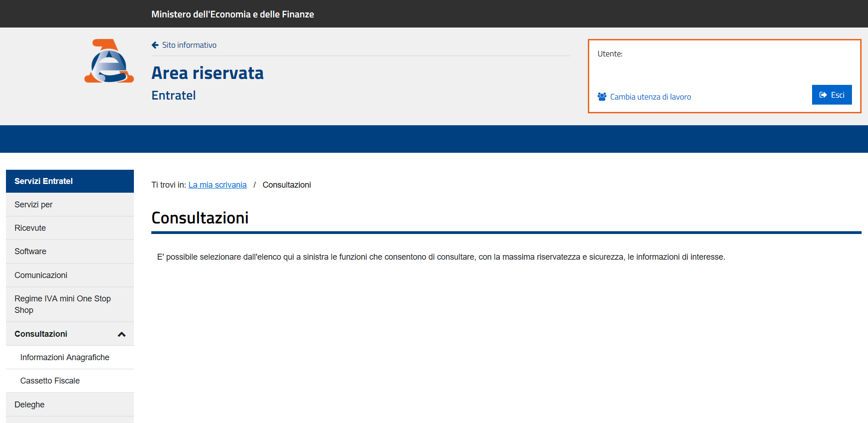Open the Software section
868x423 pixels.
coord(30,251)
